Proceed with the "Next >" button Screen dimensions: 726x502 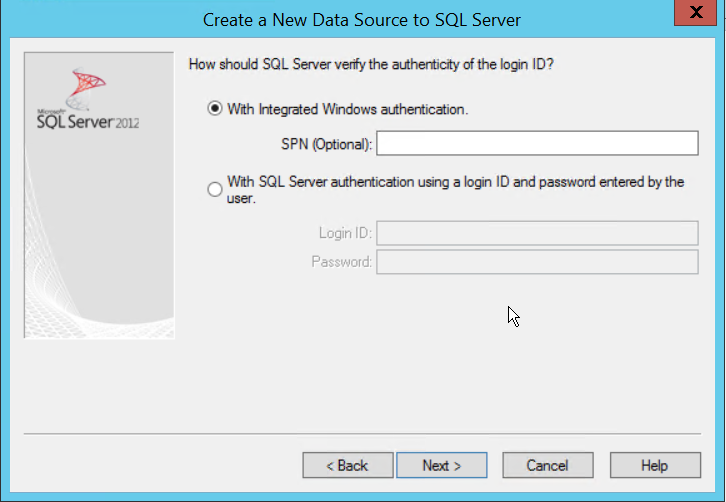point(441,466)
